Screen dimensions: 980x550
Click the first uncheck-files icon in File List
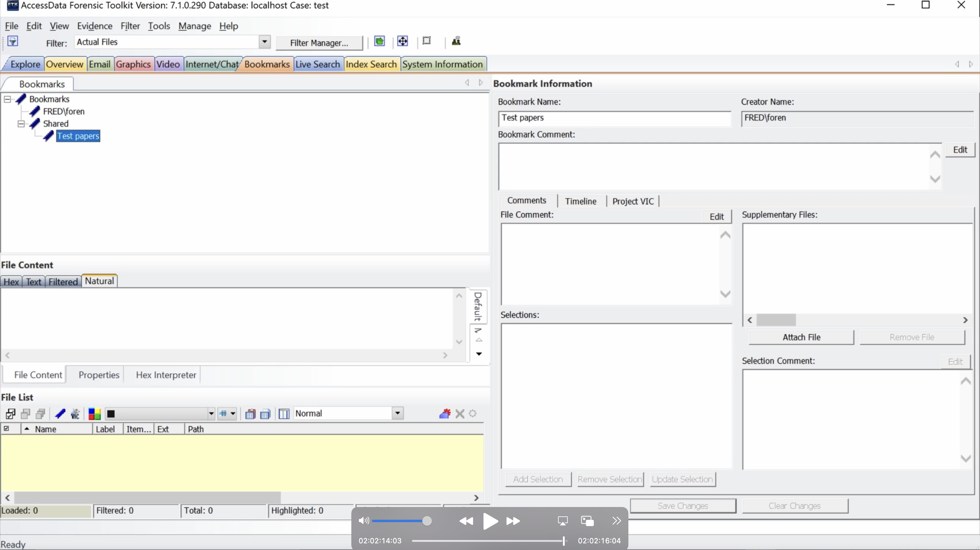tap(25, 413)
